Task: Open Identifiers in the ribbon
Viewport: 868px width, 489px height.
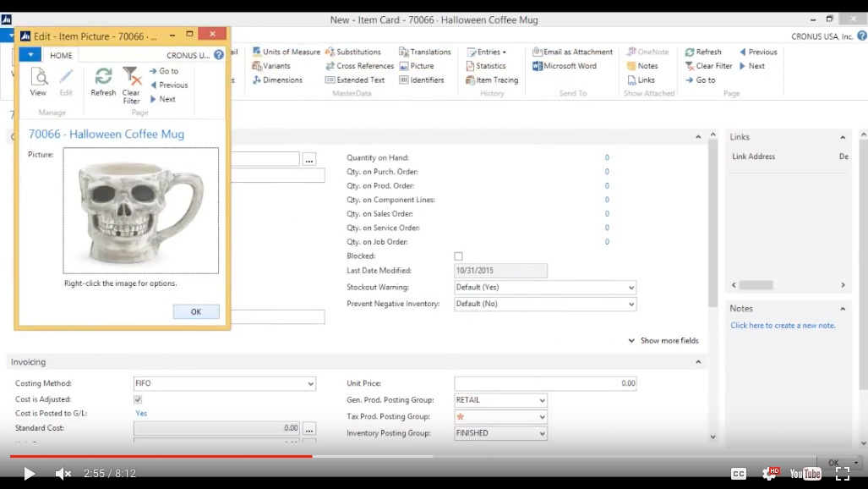Action: (421, 80)
